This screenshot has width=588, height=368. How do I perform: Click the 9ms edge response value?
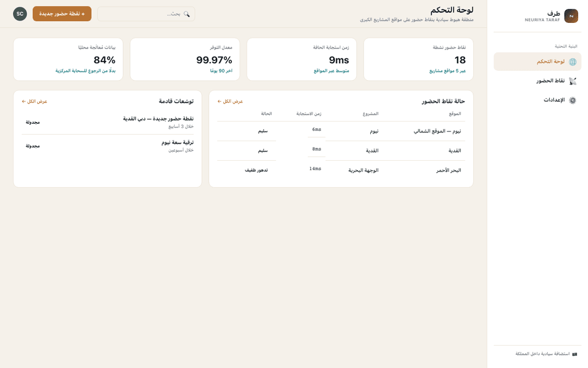(x=339, y=60)
